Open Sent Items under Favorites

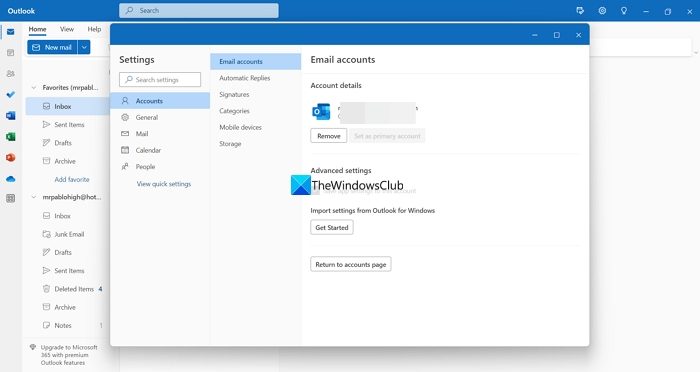coord(68,125)
